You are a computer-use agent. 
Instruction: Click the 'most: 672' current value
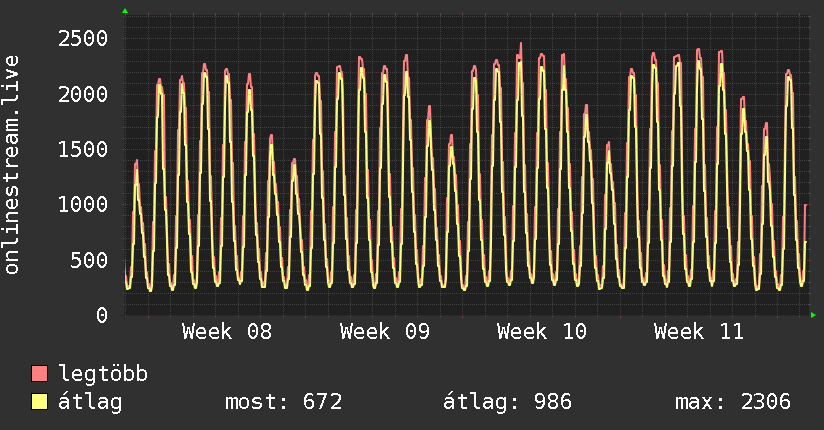click(285, 403)
